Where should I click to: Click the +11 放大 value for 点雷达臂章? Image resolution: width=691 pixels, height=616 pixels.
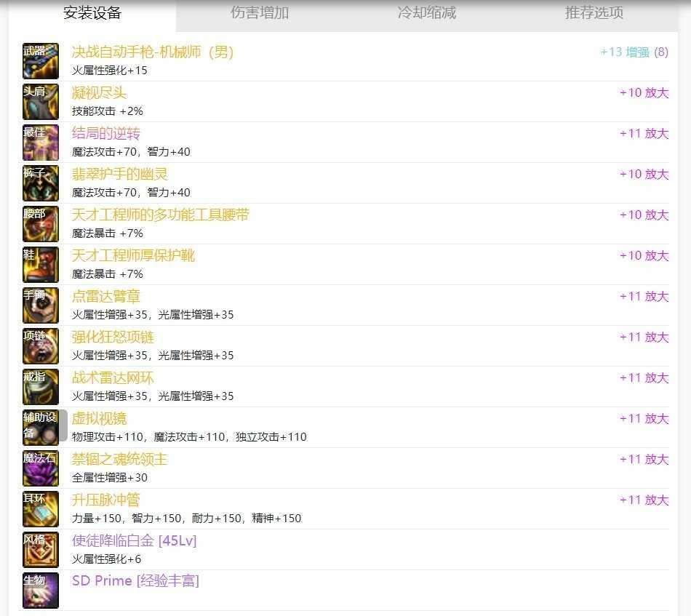644,296
